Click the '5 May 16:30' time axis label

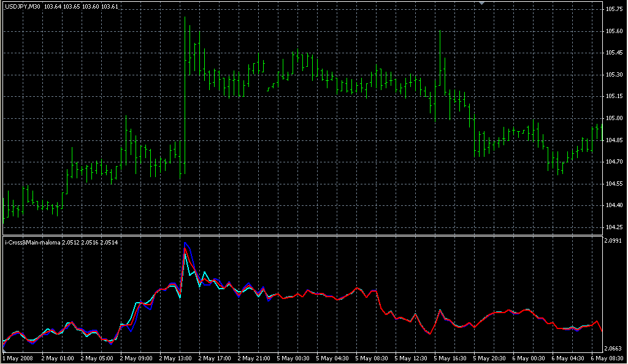click(451, 358)
